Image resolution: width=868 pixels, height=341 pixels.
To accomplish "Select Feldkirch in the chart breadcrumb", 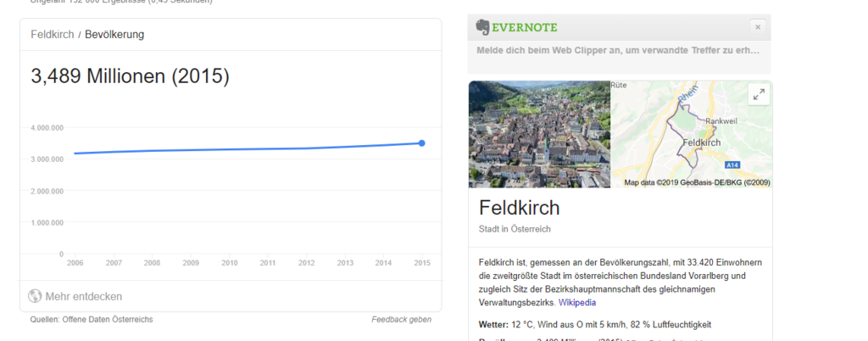I will (52, 35).
